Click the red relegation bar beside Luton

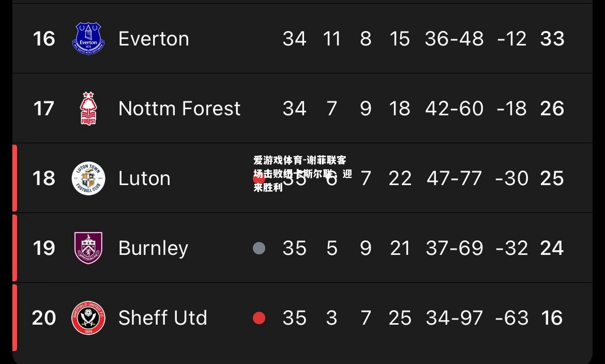click(15, 178)
